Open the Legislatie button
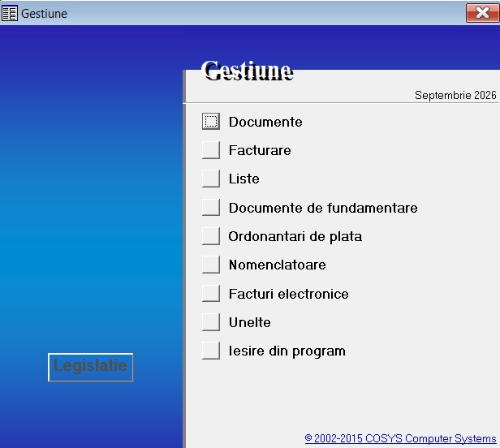Viewport: 500px width, 448px height. (91, 367)
